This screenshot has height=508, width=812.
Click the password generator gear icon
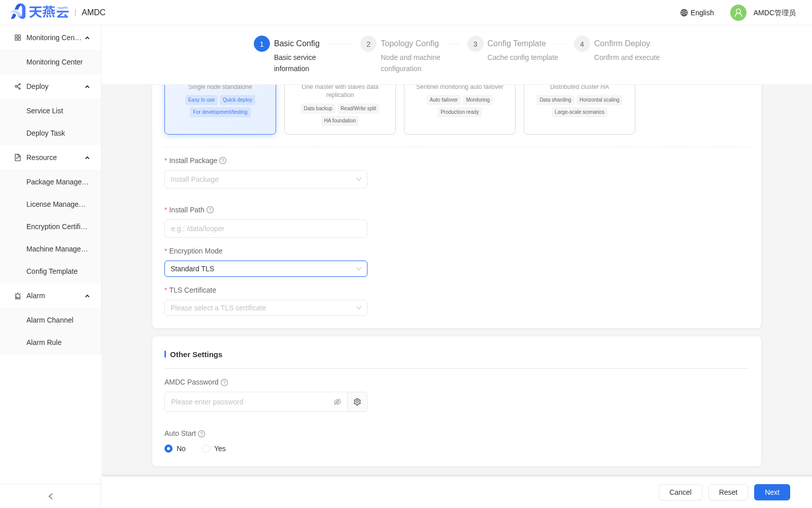[x=357, y=402]
